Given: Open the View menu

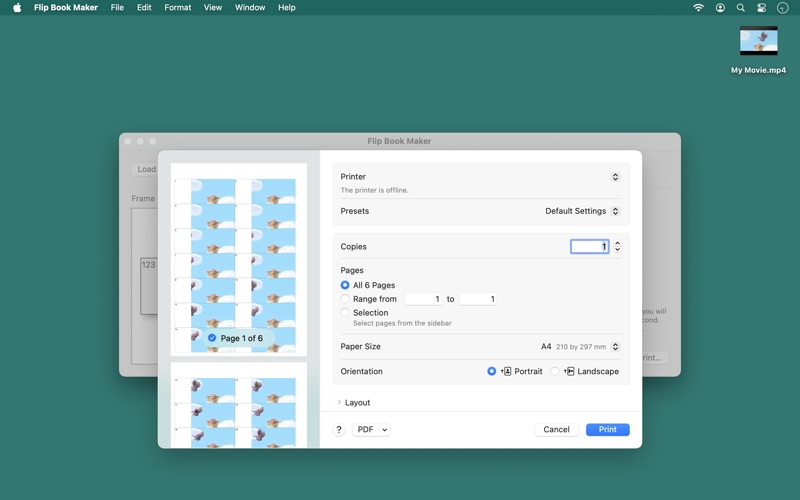Looking at the screenshot, I should (213, 8).
